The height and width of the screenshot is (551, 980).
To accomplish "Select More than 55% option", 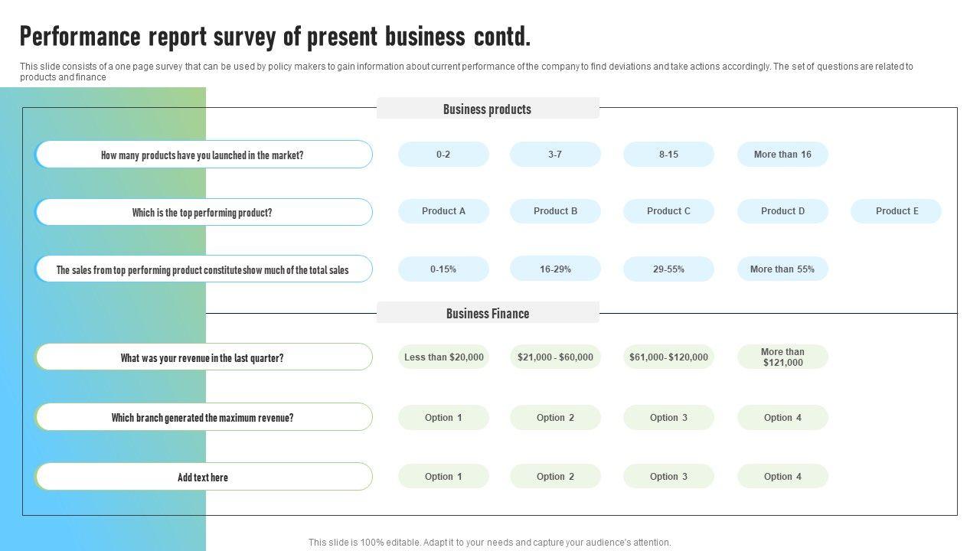I will tap(782, 269).
